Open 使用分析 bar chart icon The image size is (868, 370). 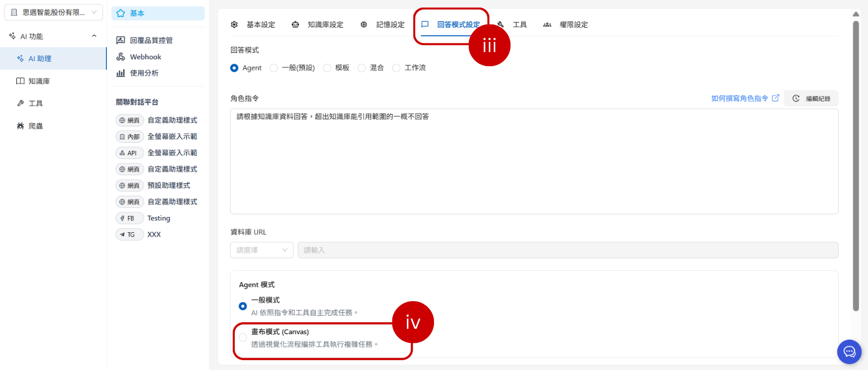point(120,73)
